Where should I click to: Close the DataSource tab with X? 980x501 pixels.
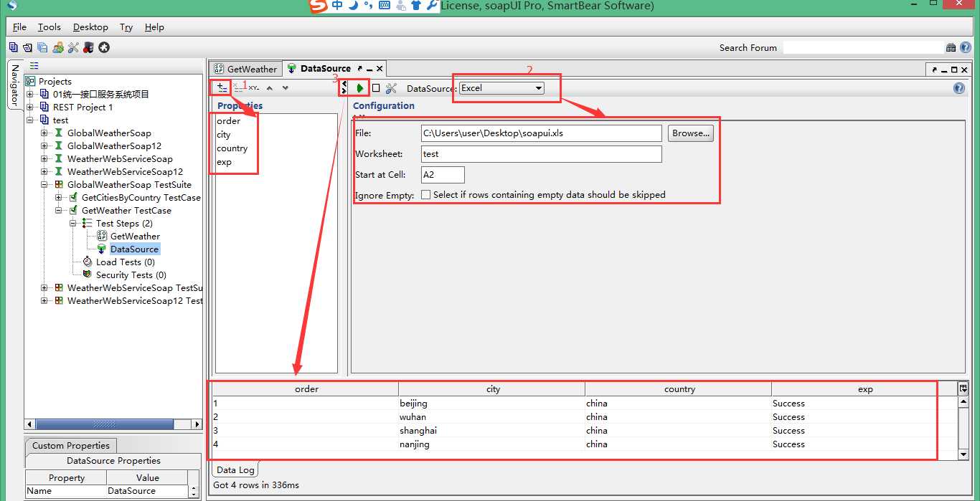pyautogui.click(x=380, y=69)
